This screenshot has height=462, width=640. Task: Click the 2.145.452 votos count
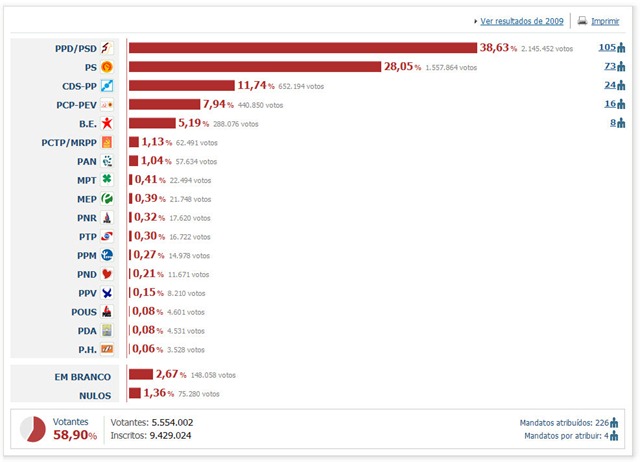coord(547,49)
